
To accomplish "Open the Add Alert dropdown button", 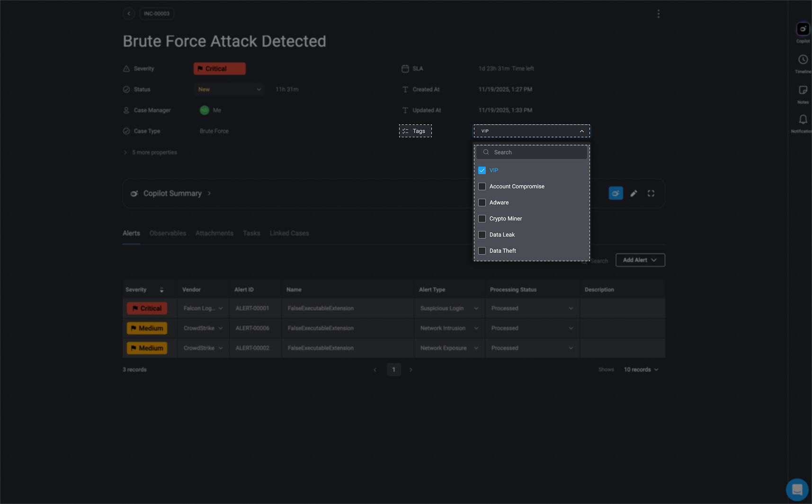I will point(640,260).
